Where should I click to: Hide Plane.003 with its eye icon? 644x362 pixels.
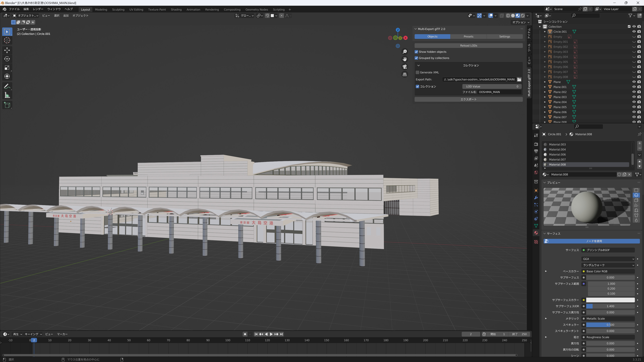click(634, 97)
